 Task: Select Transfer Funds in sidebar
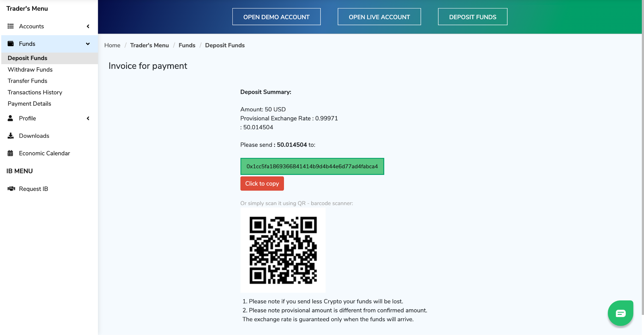[x=27, y=81]
